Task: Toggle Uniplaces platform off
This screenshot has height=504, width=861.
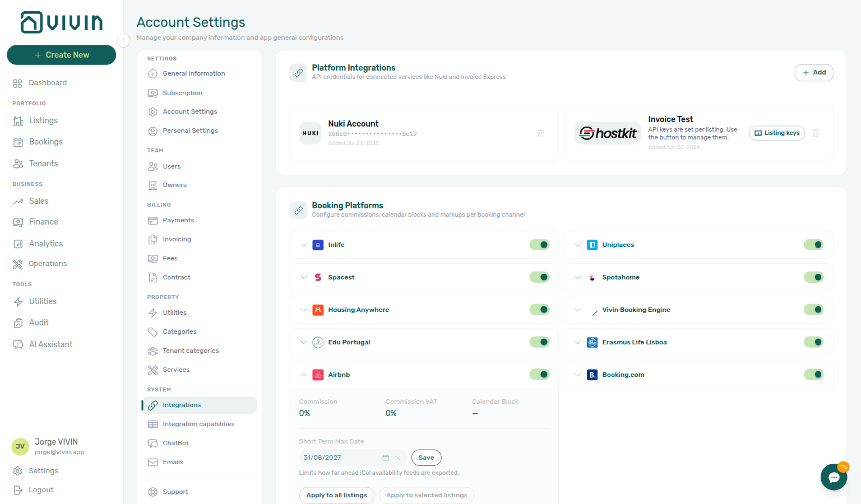Action: [x=813, y=245]
